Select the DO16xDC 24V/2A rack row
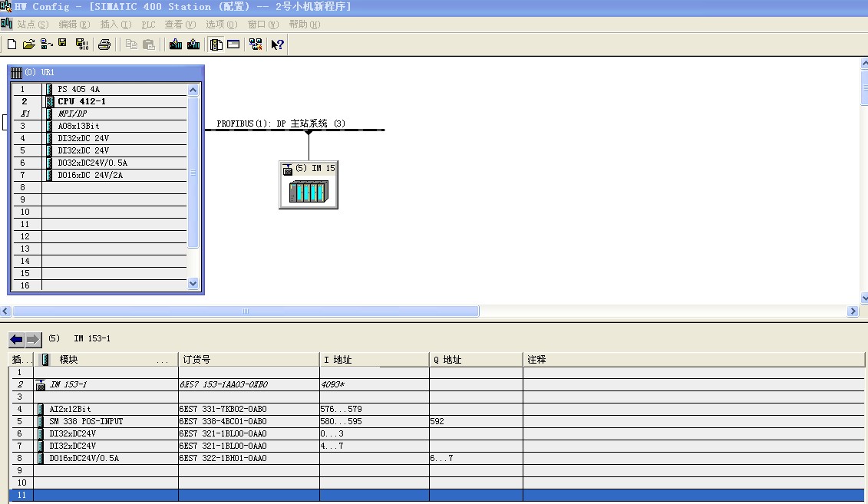The image size is (868, 504). click(100, 175)
